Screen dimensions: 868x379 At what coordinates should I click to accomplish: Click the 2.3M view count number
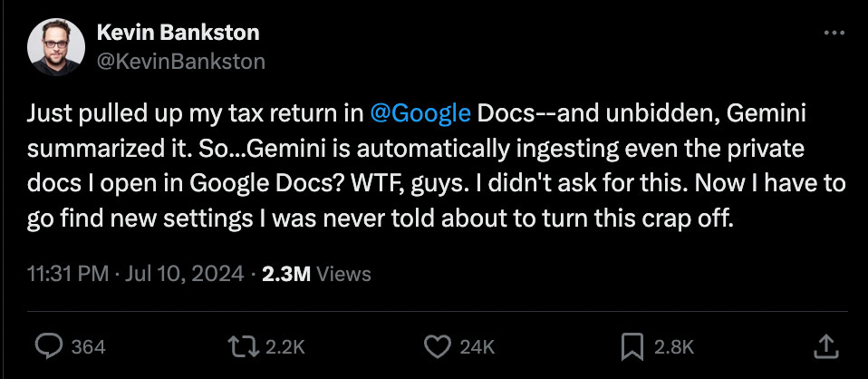click(285, 274)
